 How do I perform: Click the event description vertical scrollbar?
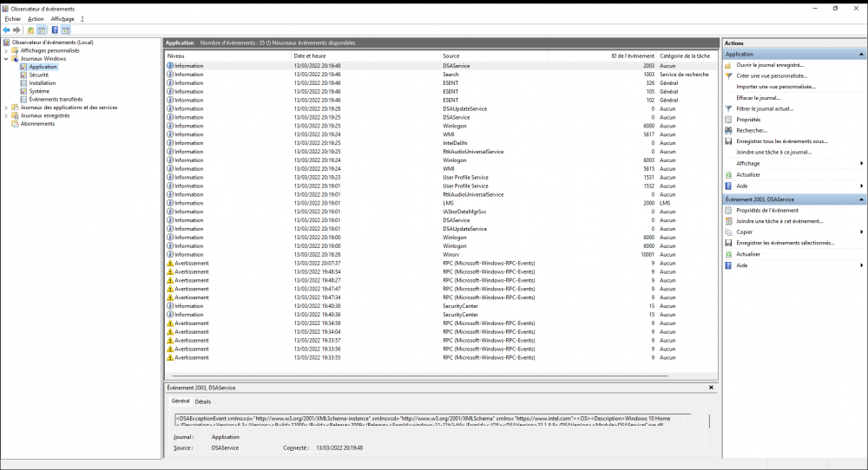click(x=709, y=421)
